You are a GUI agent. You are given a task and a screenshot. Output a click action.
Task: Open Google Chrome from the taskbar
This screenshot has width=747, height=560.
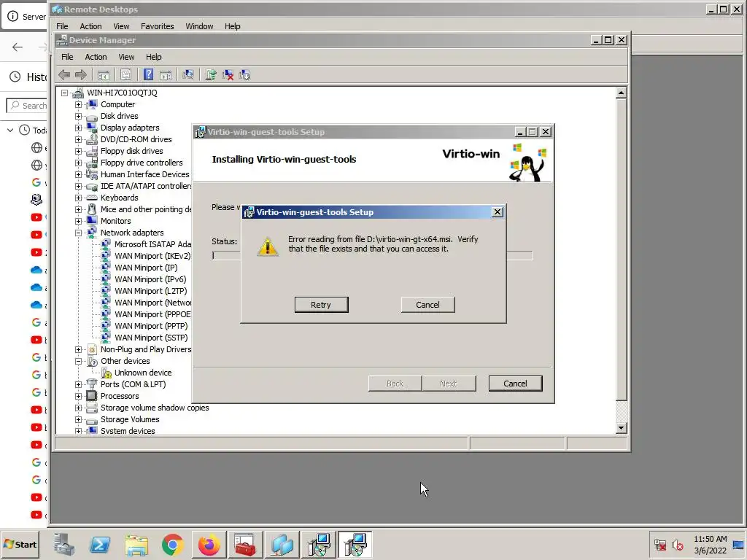coord(173,545)
